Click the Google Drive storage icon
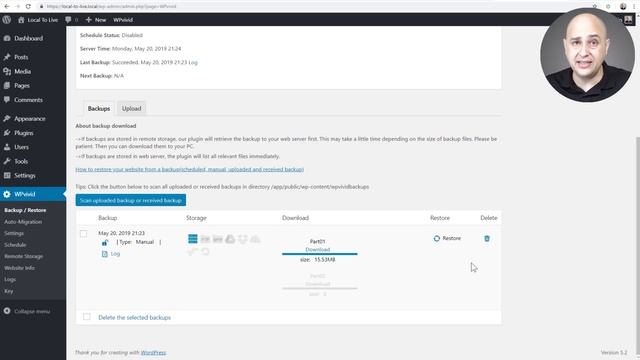The image size is (640, 360). click(x=230, y=239)
